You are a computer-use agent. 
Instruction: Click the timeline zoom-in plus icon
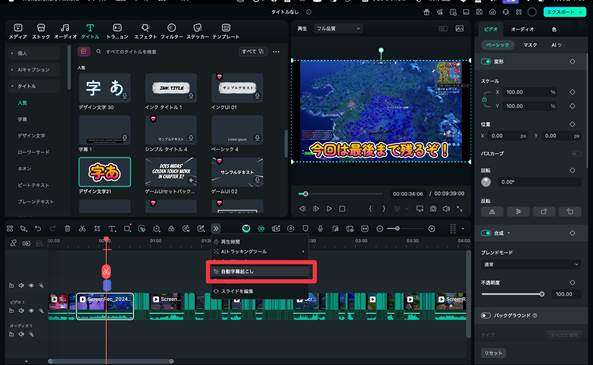(x=432, y=228)
